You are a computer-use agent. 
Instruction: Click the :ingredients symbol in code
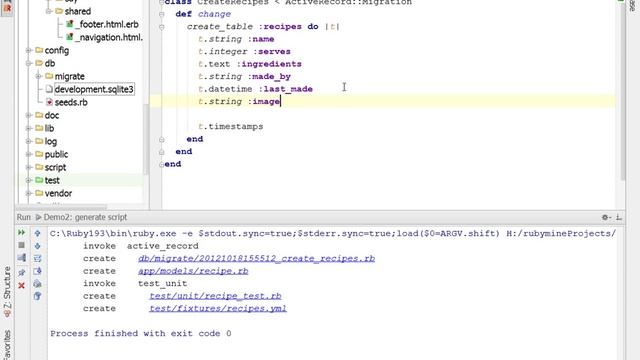[269, 64]
